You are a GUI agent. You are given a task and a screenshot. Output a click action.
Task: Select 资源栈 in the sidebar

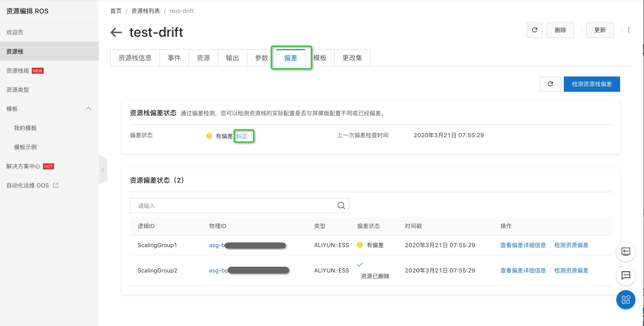[x=49, y=51]
